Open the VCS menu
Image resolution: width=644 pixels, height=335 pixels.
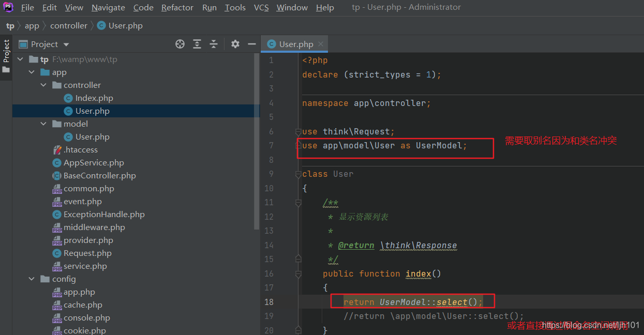point(261,7)
